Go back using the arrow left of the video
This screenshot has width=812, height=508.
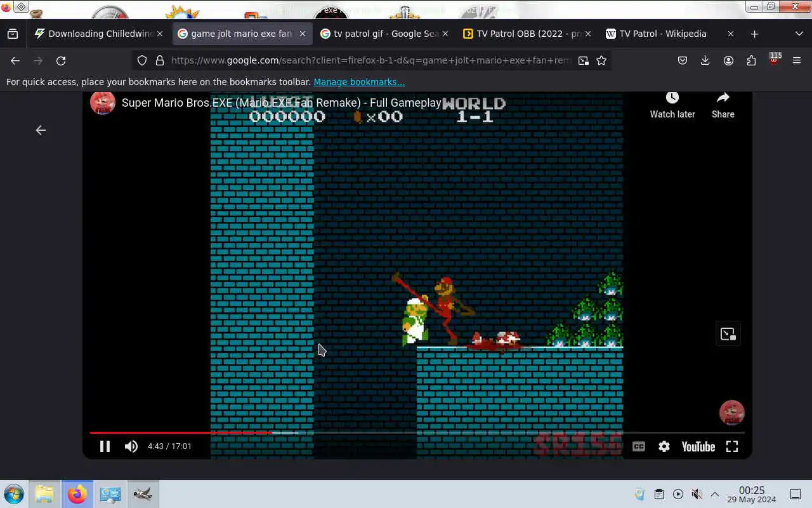[41, 130]
